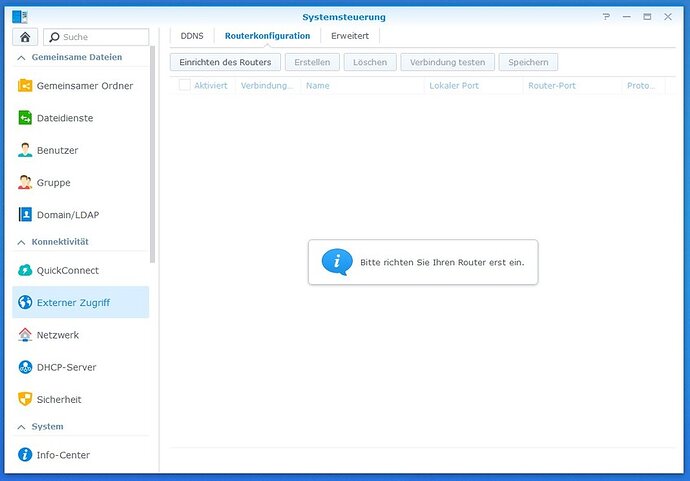Screen dimensions: 690x481
Task: Sort by Proto column header
Action: click(643, 85)
